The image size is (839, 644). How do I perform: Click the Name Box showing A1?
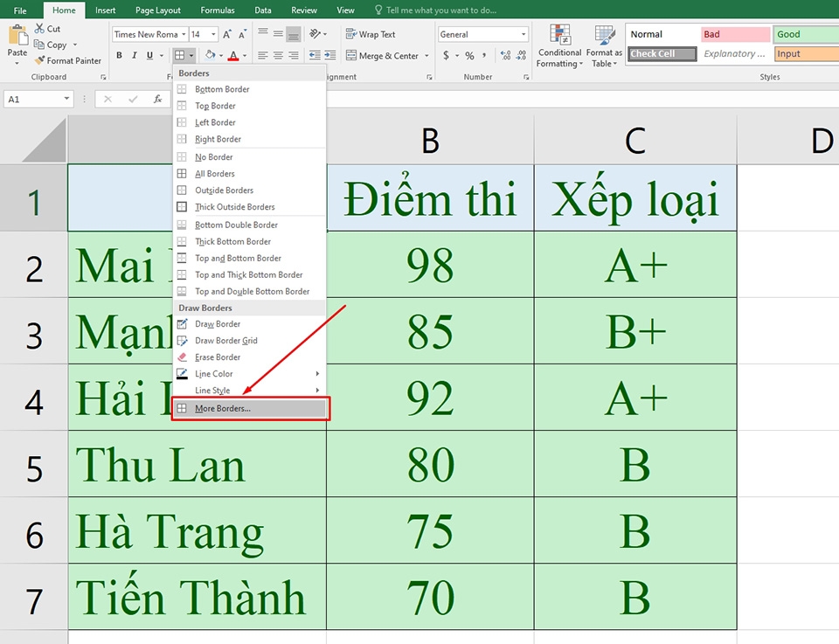coord(38,99)
